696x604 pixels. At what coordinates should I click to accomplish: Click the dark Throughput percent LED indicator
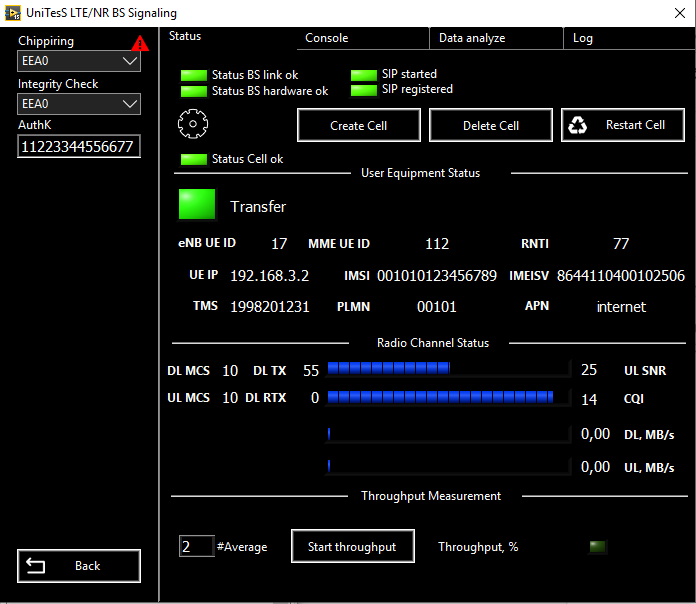pyautogui.click(x=598, y=547)
